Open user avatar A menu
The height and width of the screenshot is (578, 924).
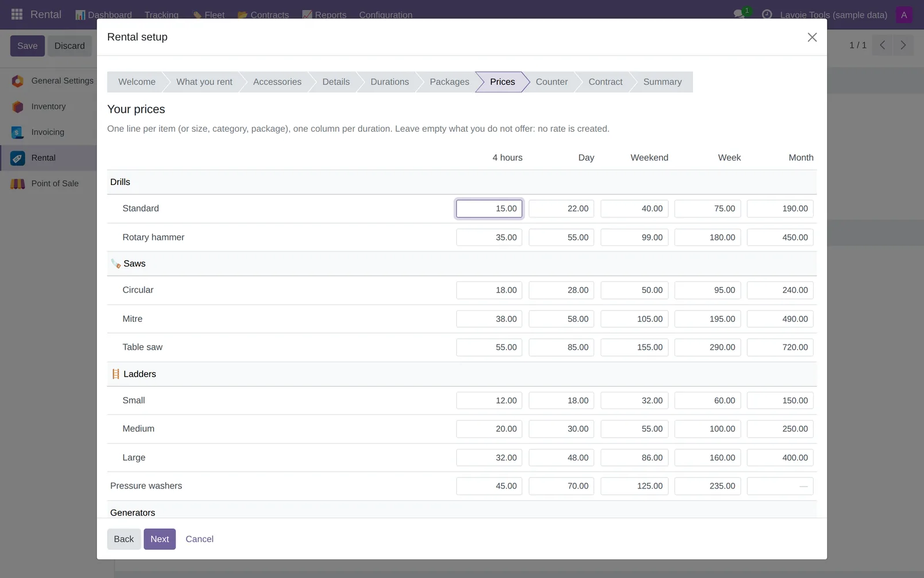tap(904, 15)
